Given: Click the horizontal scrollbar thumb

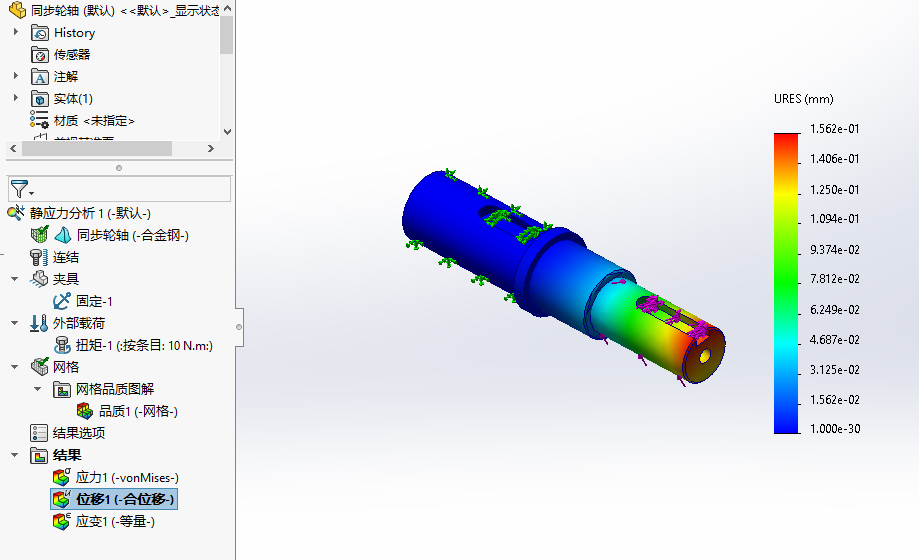Looking at the screenshot, I should click(97, 148).
